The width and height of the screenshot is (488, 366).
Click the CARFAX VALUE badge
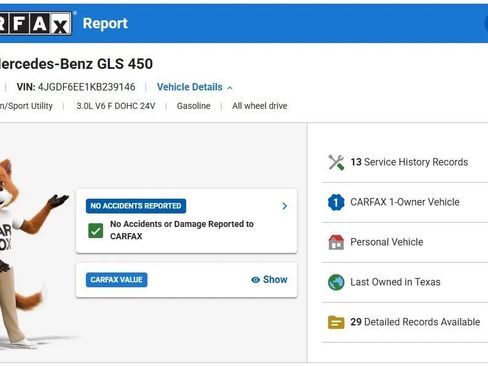(116, 280)
